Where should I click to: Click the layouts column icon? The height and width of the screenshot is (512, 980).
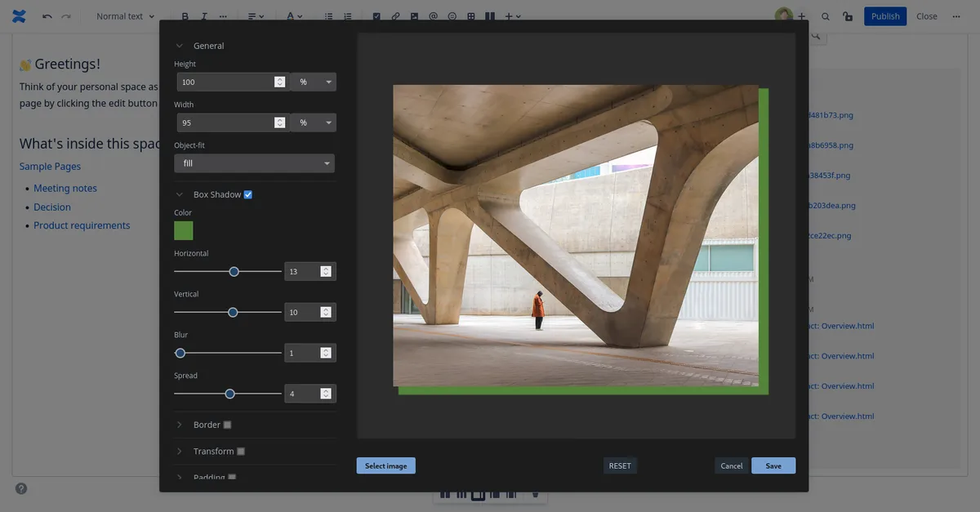(490, 16)
